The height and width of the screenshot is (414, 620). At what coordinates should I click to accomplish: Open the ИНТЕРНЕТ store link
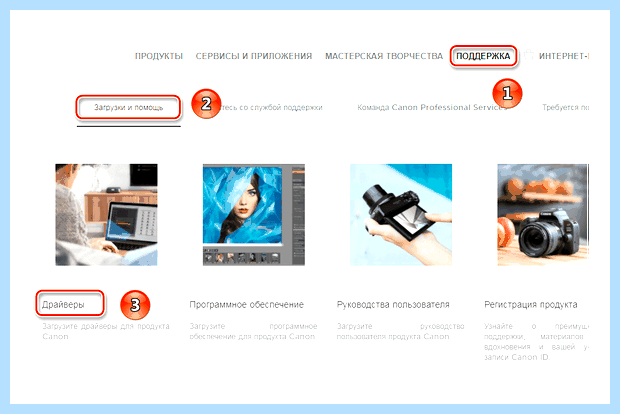(564, 56)
